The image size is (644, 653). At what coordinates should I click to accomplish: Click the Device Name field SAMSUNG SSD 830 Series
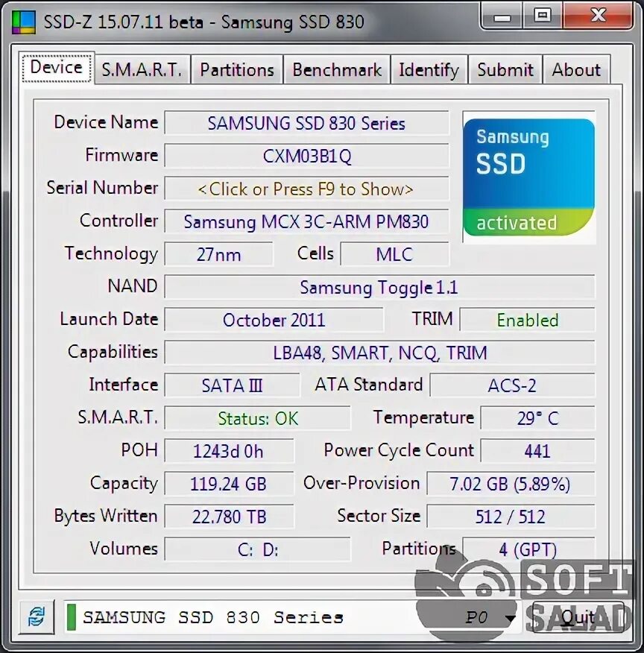(306, 123)
